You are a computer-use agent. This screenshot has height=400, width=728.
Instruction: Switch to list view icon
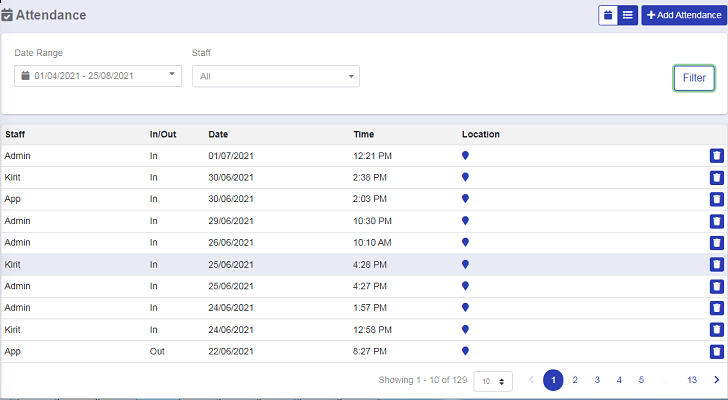point(627,15)
